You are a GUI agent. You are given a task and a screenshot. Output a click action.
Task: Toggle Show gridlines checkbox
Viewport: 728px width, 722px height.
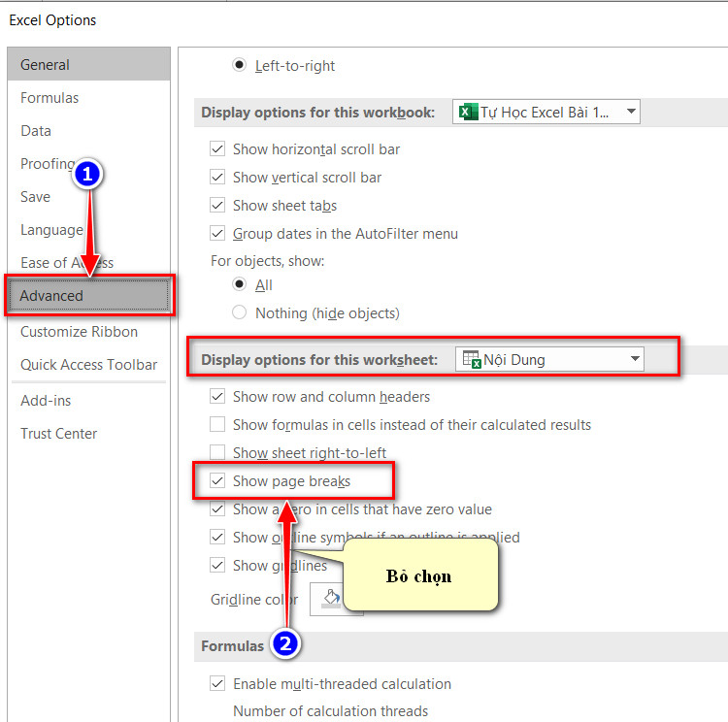coord(217,565)
